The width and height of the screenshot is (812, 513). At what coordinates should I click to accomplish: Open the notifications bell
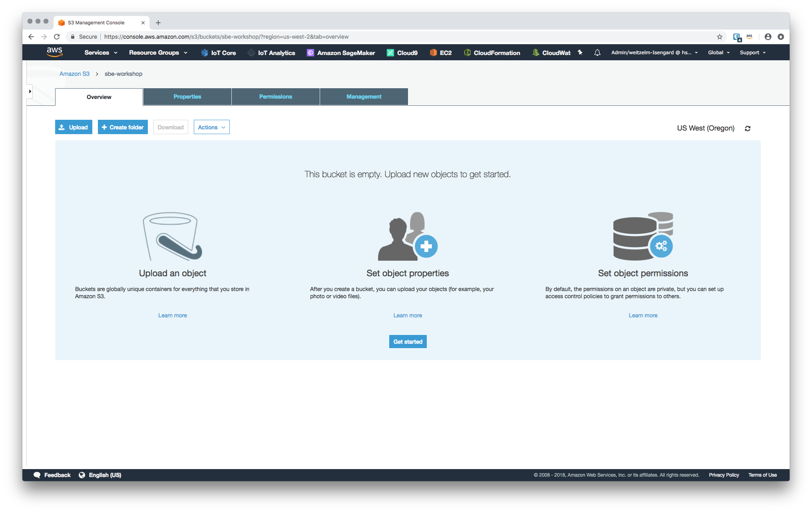597,53
